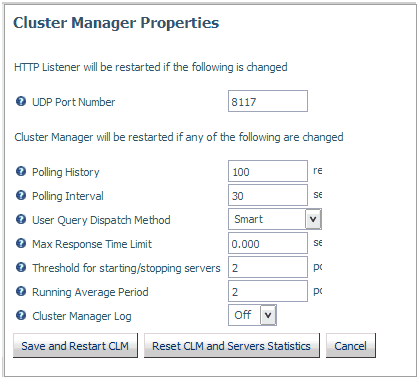Click help icon for Max Response Time Limit

(21, 243)
